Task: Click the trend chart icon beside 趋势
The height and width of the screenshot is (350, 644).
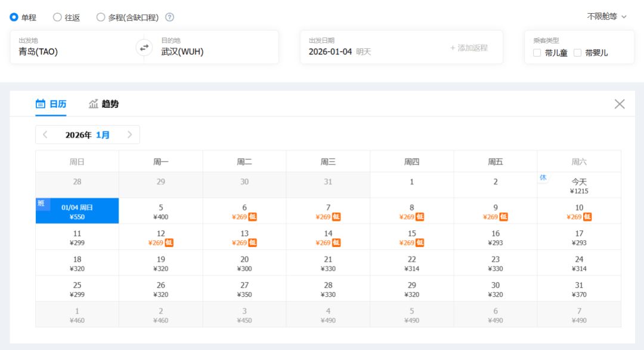Action: coord(94,104)
